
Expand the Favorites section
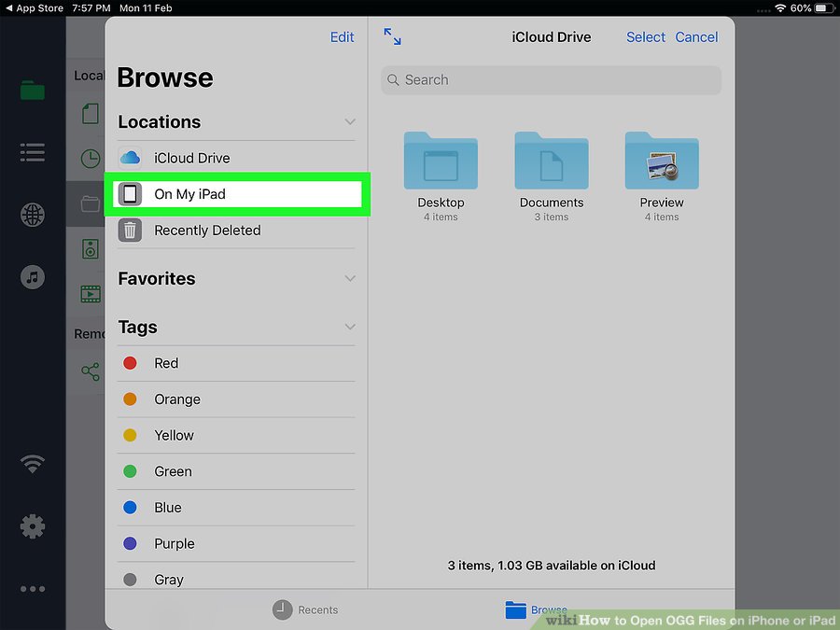click(x=350, y=278)
